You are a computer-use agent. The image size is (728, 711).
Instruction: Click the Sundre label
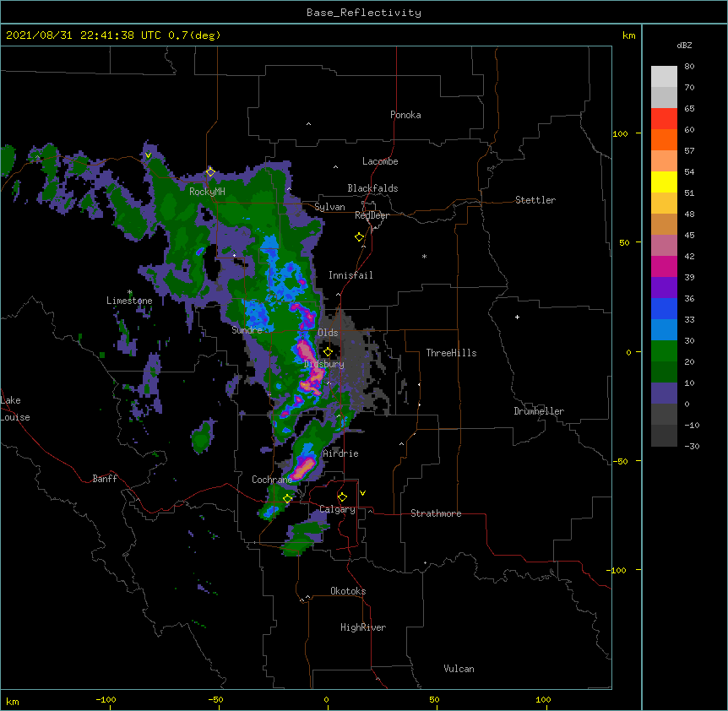pos(247,330)
